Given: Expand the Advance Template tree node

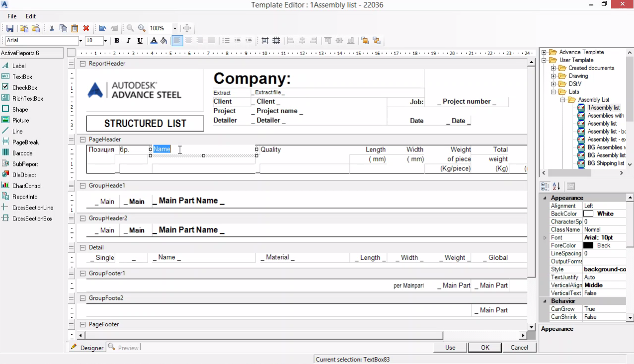Looking at the screenshot, I should 544,52.
